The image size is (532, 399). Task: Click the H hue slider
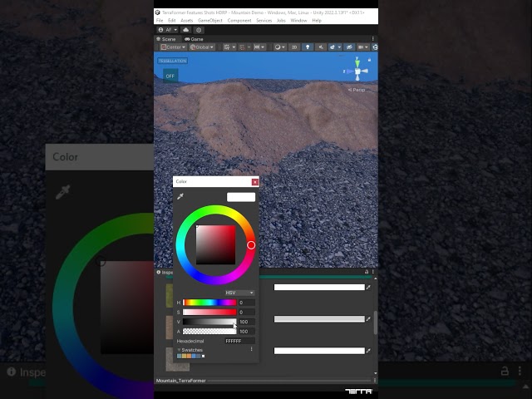point(209,303)
